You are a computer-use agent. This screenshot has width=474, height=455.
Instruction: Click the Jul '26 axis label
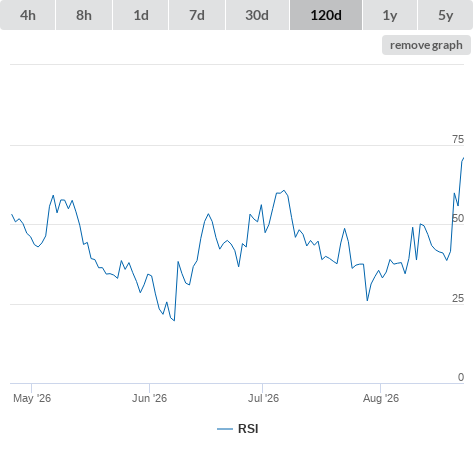point(263,398)
